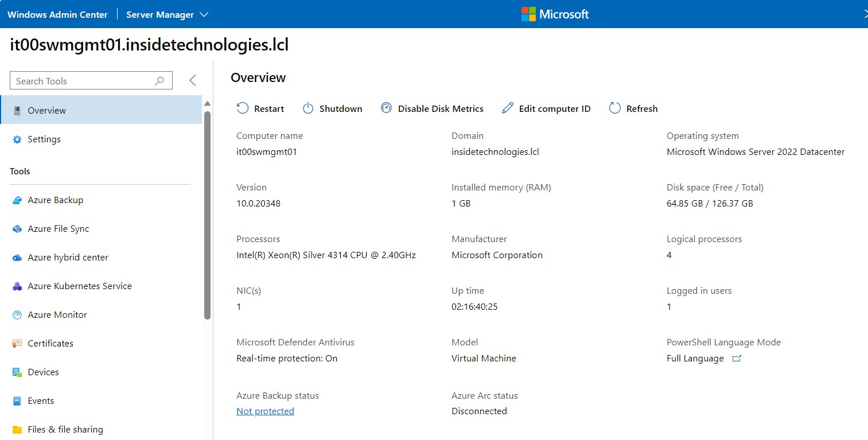Click the Azure Kubernetes Service icon
This screenshot has width=868, height=440.
[x=17, y=286]
